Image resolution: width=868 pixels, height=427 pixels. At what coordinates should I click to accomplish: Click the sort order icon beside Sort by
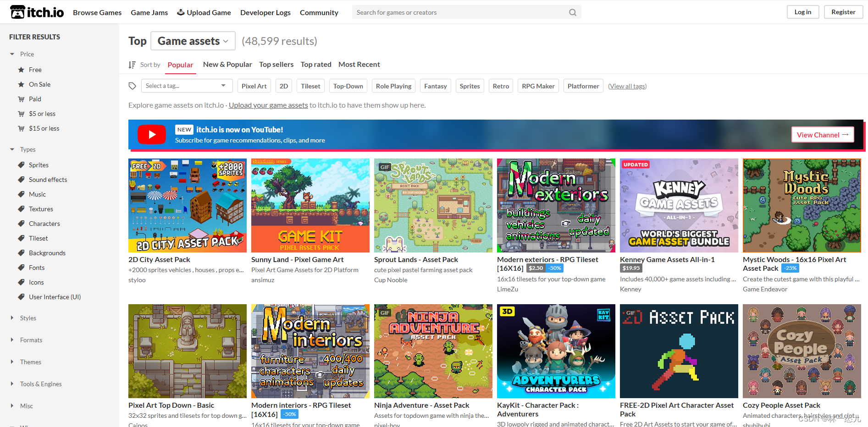pos(132,65)
